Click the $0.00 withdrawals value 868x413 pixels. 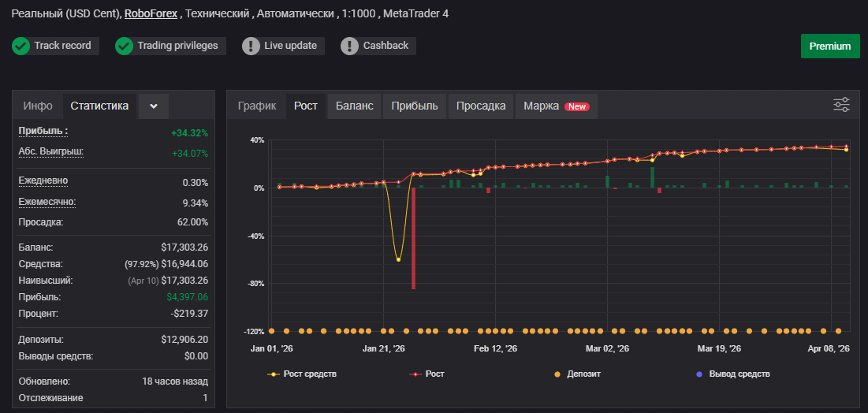click(196, 356)
